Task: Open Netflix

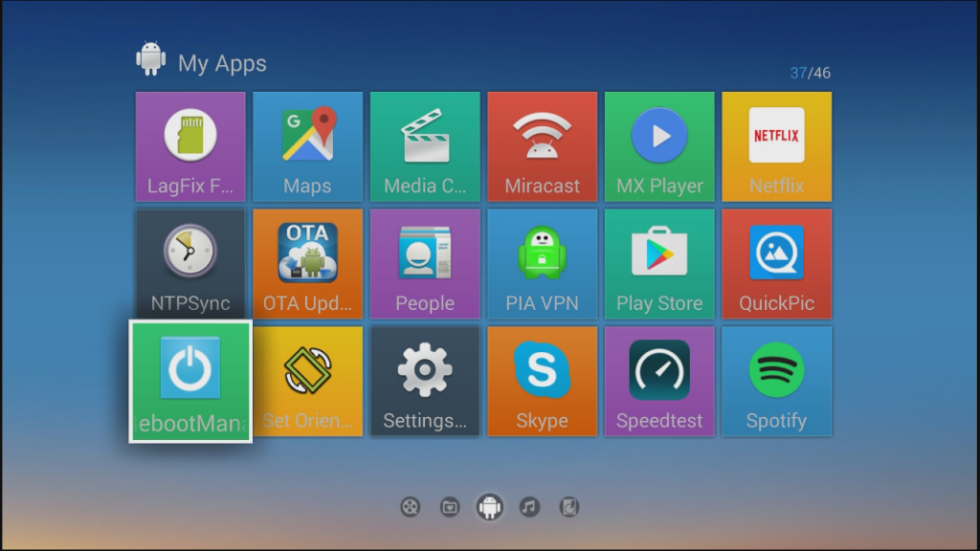Action: tap(777, 146)
